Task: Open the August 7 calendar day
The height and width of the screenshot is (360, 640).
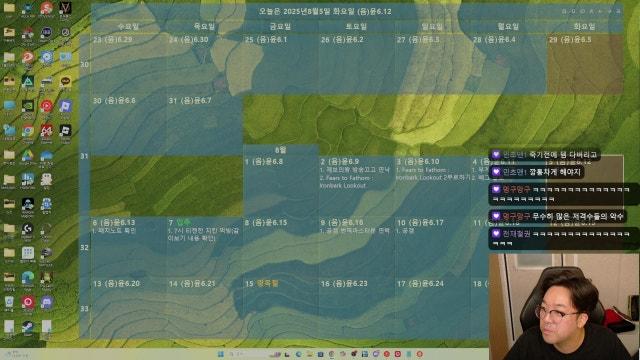Action: click(x=204, y=247)
